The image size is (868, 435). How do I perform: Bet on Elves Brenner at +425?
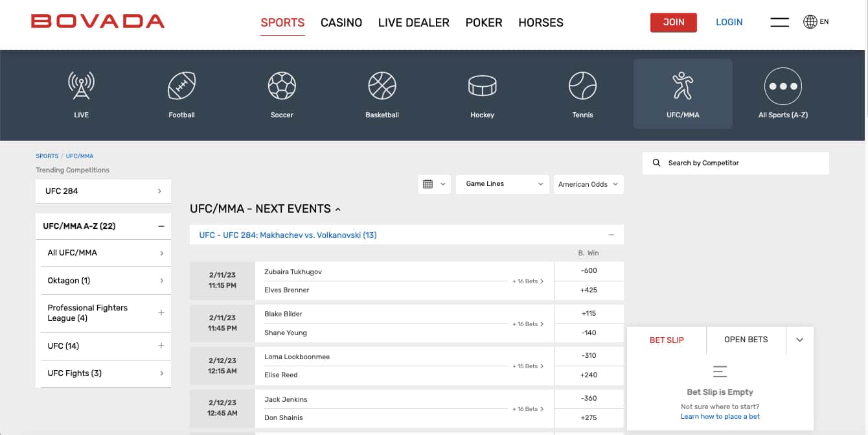(x=589, y=290)
